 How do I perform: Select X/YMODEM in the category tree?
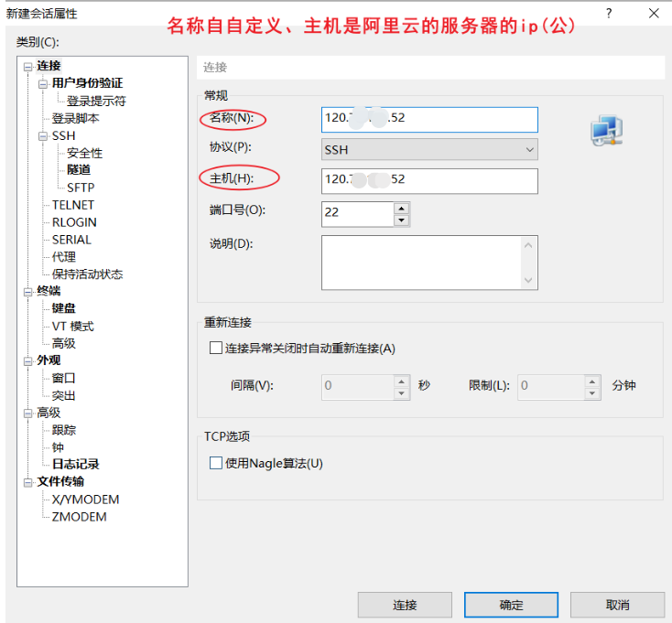tap(85, 499)
